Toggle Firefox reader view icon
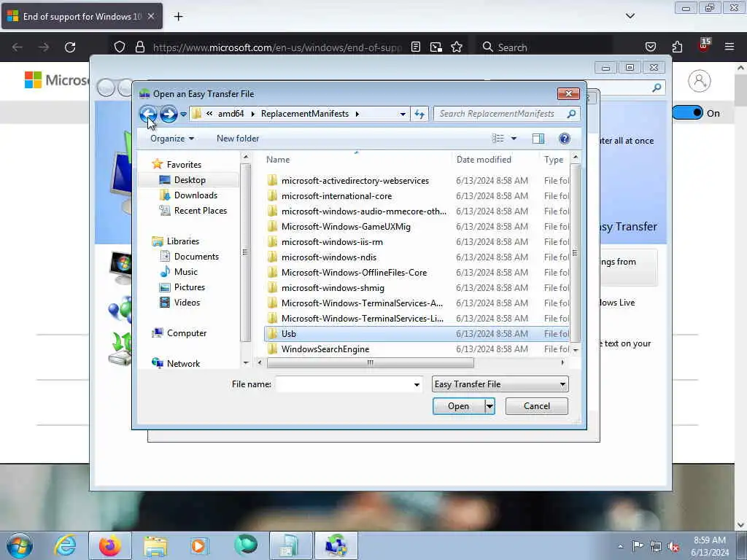Viewport: 747px width, 560px height. tap(415, 47)
